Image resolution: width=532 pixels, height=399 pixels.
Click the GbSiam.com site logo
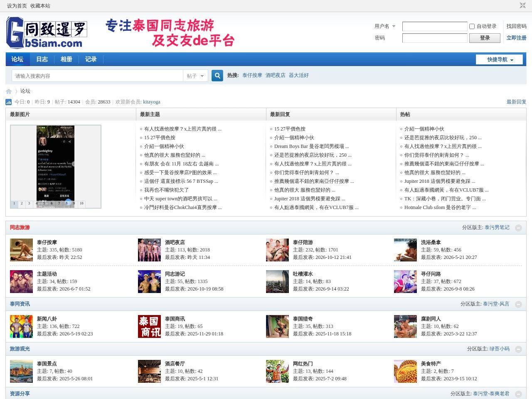pos(46,33)
